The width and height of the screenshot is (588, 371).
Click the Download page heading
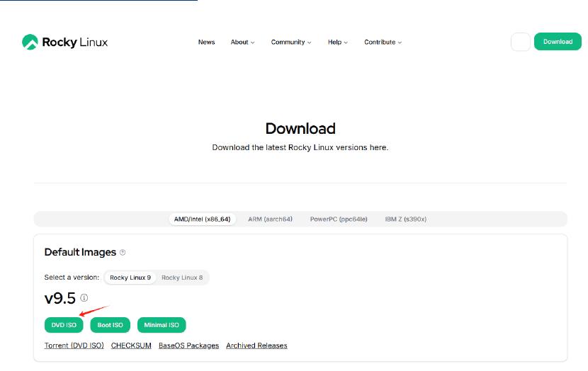pyautogui.click(x=300, y=129)
